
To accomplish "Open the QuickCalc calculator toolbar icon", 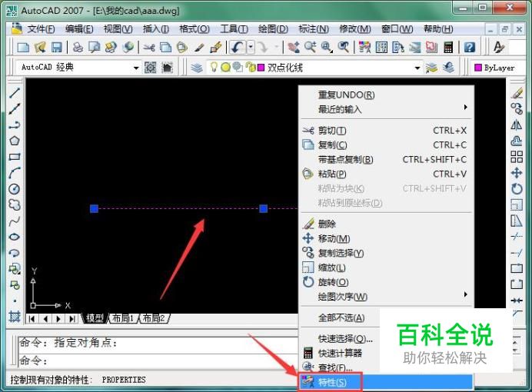I will (x=448, y=47).
